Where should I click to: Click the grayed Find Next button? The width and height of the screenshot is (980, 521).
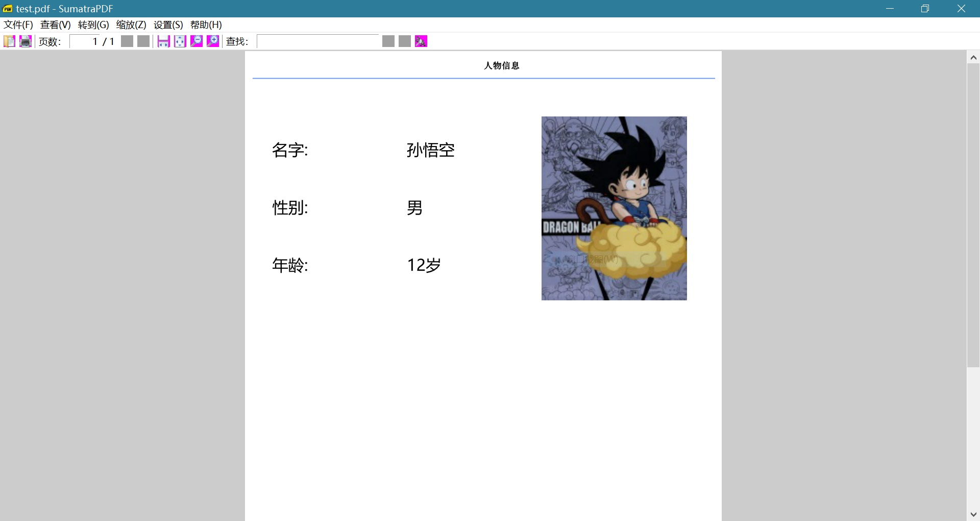[405, 41]
